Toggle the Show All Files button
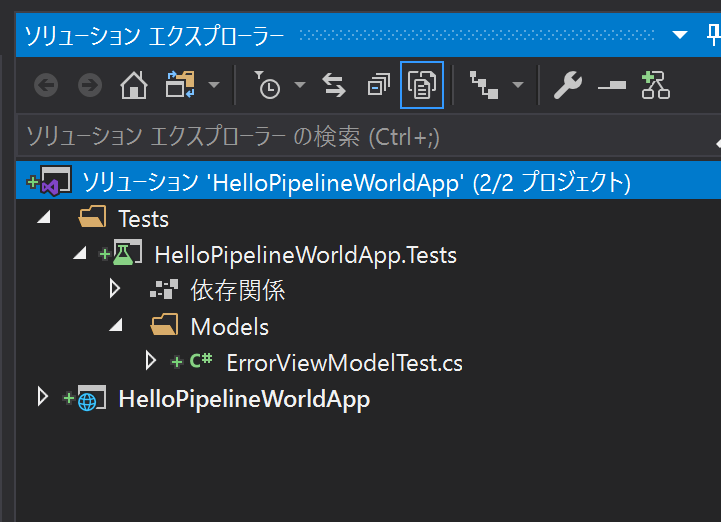This screenshot has height=522, width=721. pyautogui.click(x=421, y=86)
